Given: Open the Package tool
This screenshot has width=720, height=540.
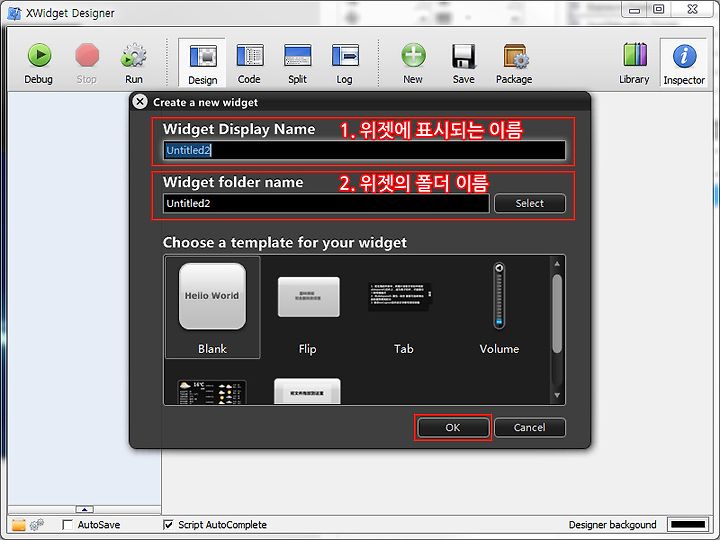Looking at the screenshot, I should point(514,63).
